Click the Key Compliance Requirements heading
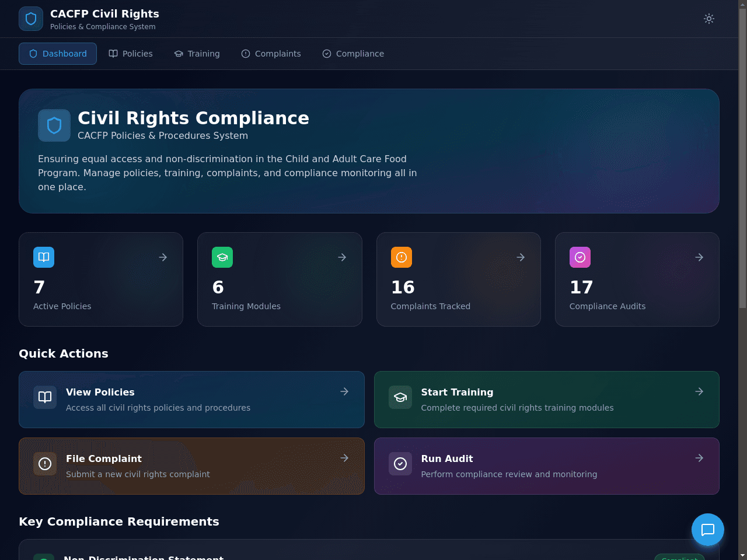Image resolution: width=747 pixels, height=560 pixels. 119,521
